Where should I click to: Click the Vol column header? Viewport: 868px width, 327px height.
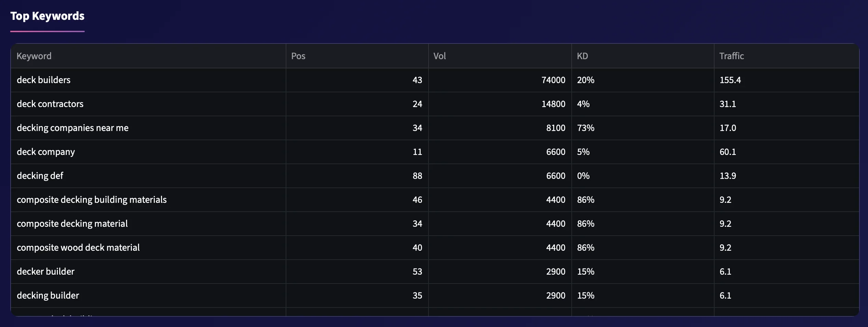[439, 56]
